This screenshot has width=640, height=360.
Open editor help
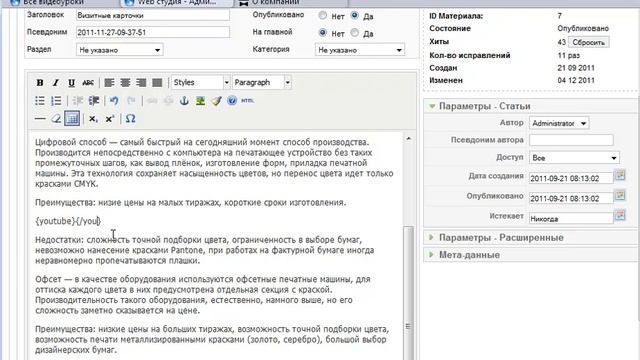(232, 100)
